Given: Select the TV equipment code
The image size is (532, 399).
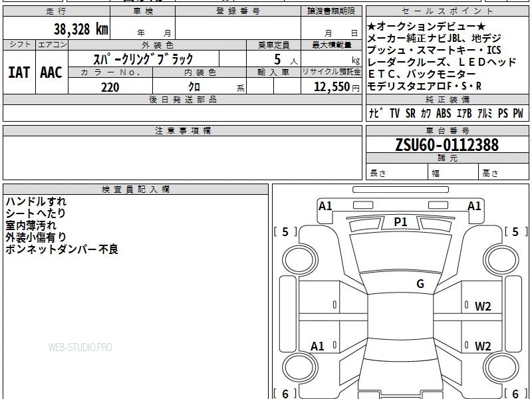Looking at the screenshot, I should click(x=394, y=113).
